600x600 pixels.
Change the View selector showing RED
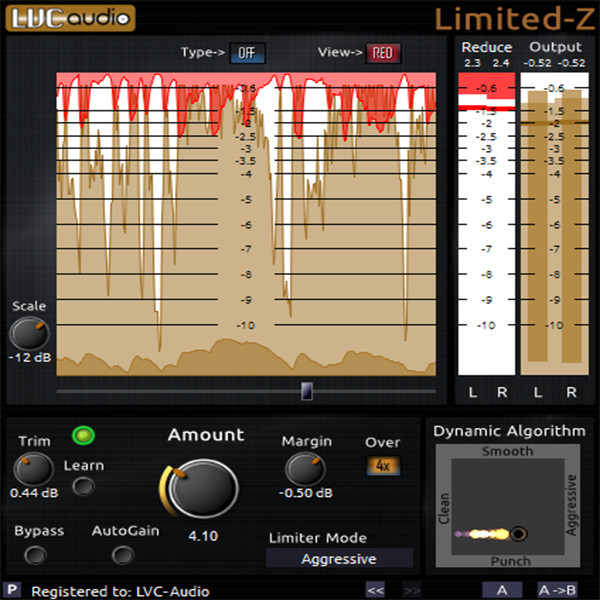382,52
